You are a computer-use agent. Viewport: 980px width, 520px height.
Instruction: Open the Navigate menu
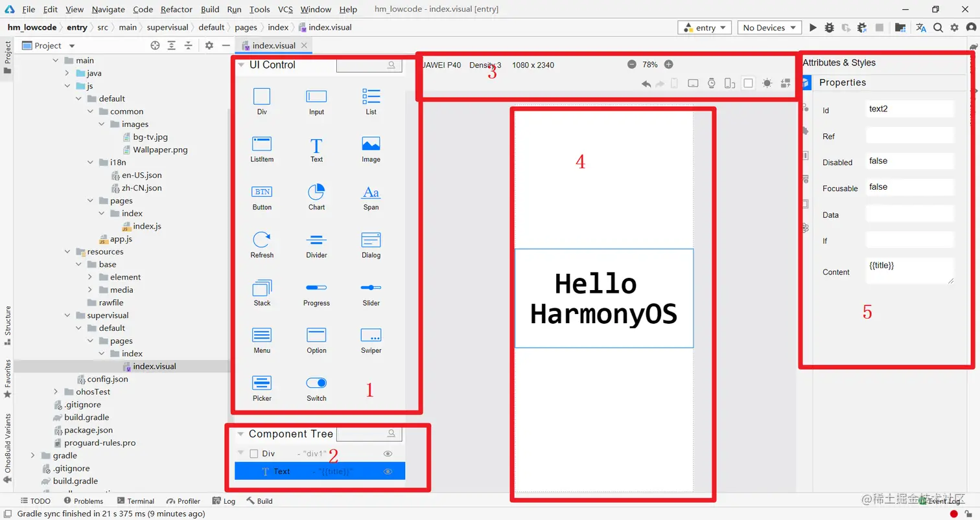coord(108,10)
